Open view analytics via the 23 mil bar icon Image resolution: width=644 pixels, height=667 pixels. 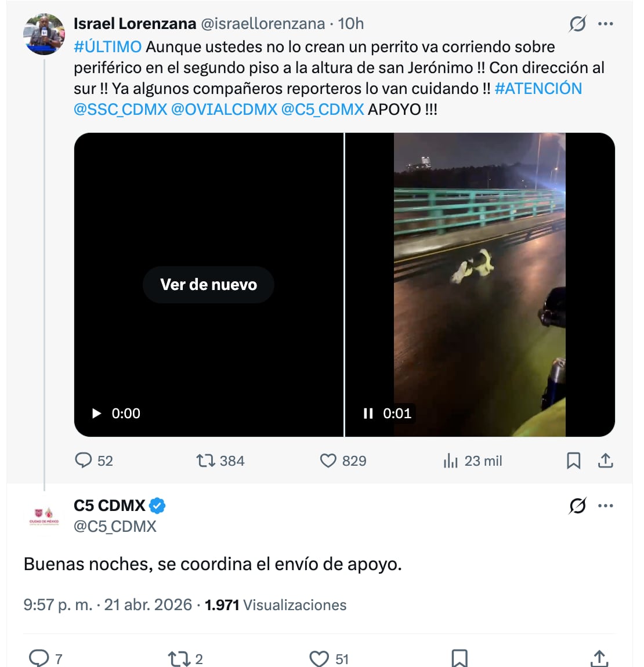coord(451,461)
